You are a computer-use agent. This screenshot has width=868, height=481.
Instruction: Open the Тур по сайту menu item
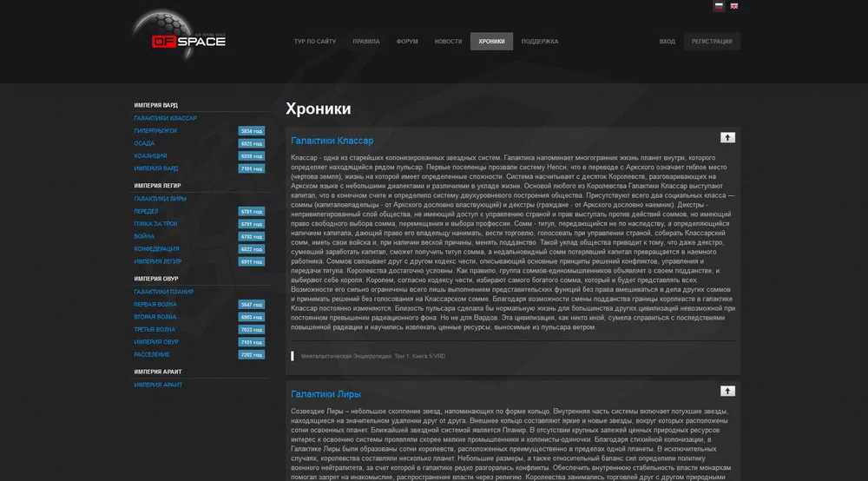point(315,42)
